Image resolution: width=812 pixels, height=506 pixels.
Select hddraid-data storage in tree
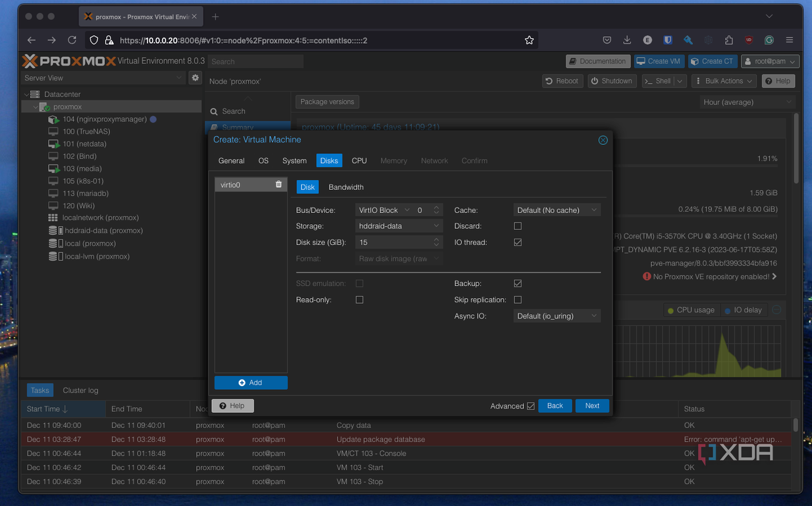tap(103, 231)
